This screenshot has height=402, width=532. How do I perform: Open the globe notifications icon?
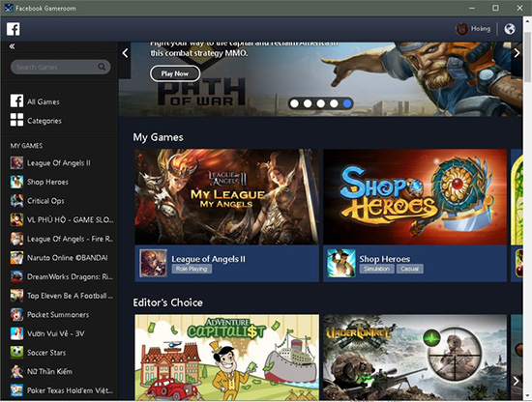pyautogui.click(x=509, y=29)
